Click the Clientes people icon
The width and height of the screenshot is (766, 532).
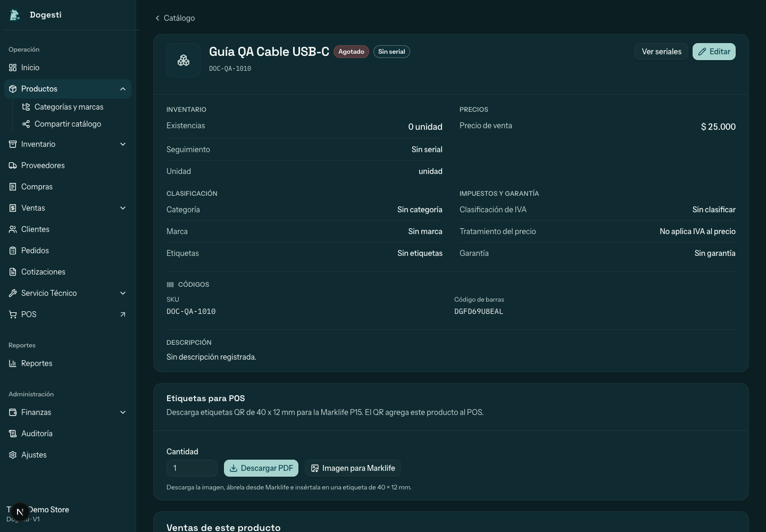[13, 229]
